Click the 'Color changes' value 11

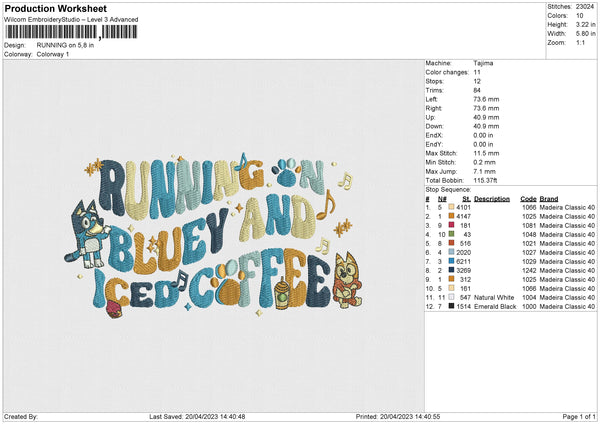tap(477, 72)
